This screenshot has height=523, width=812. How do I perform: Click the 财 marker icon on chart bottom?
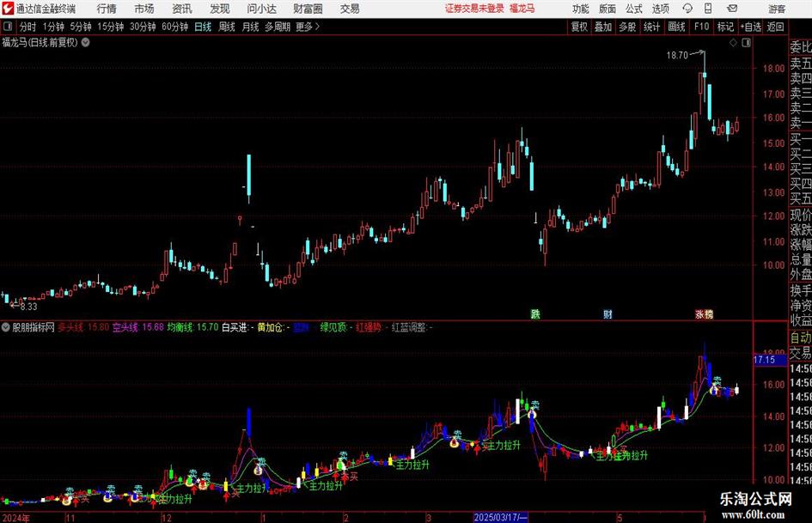point(607,313)
